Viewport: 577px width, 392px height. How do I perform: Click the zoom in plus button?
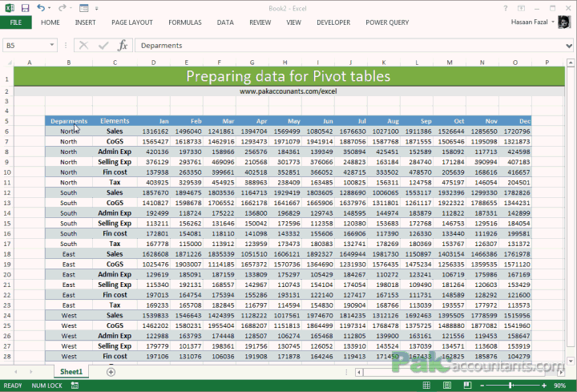click(x=544, y=386)
